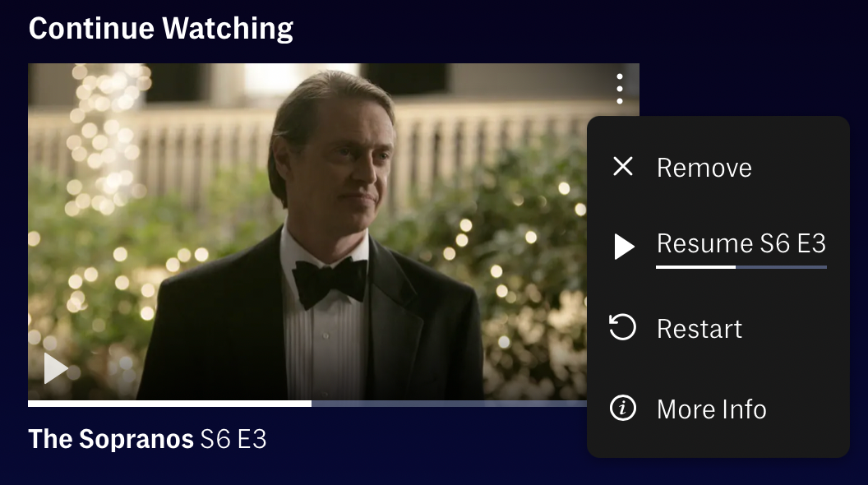Click The Sopranos title text

[111, 440]
